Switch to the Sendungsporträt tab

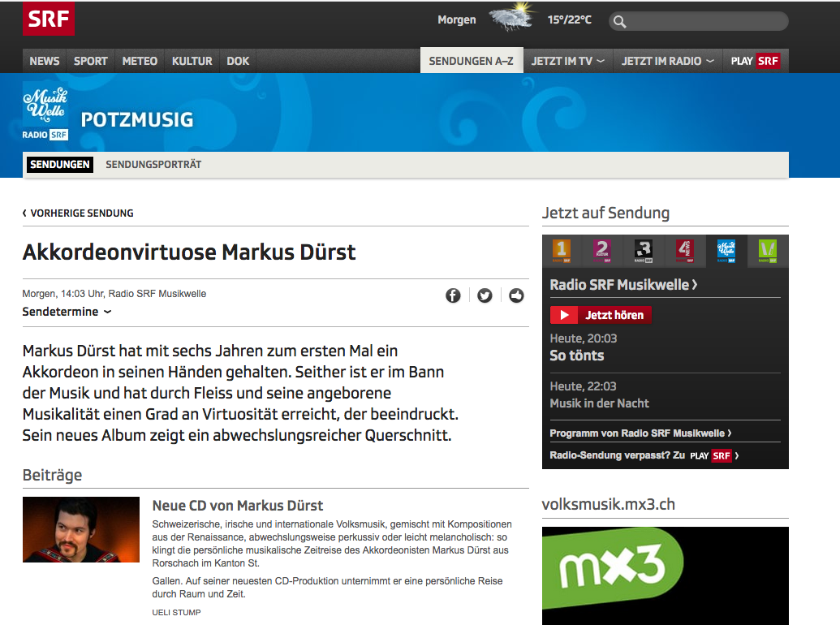153,165
